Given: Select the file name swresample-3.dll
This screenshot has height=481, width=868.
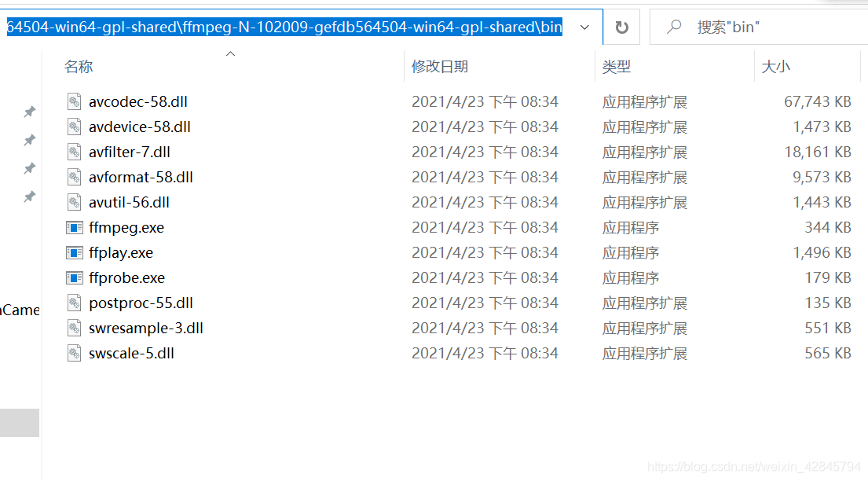Looking at the screenshot, I should [145, 329].
